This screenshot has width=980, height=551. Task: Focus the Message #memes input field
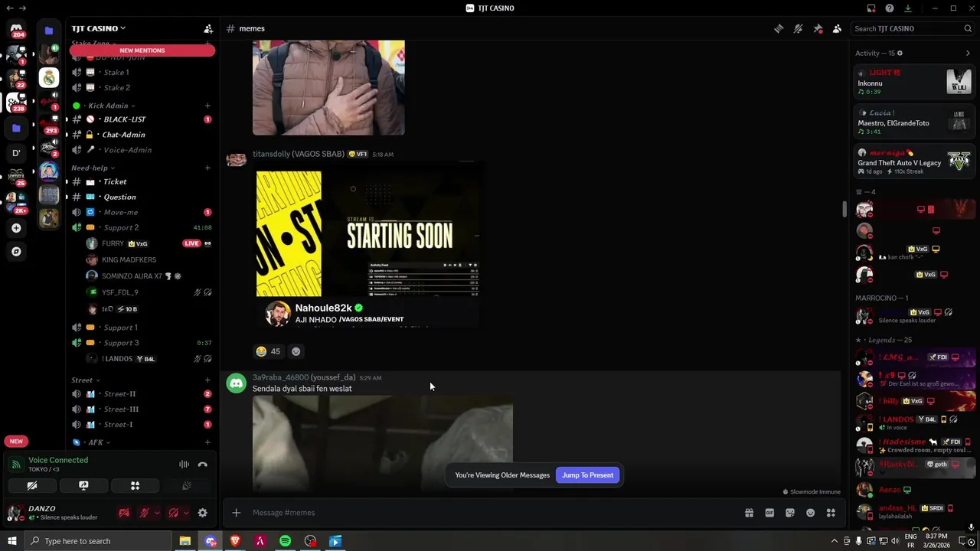tap(490, 513)
